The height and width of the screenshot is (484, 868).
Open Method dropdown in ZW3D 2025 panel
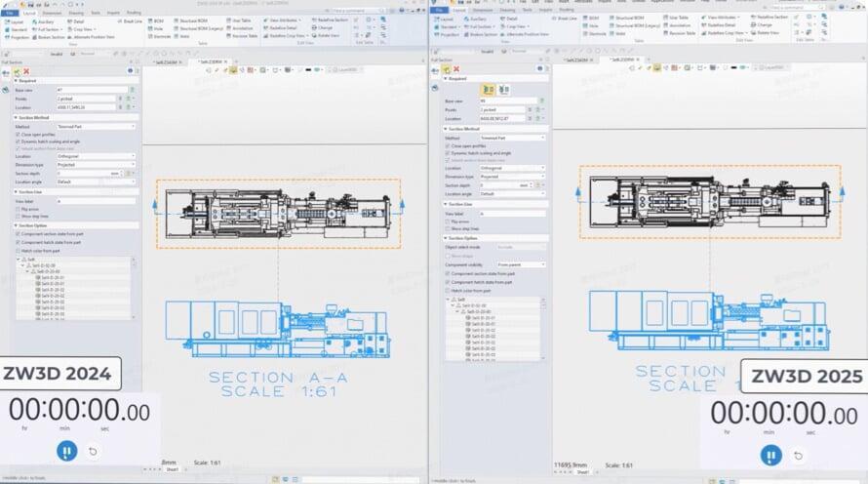pos(512,138)
